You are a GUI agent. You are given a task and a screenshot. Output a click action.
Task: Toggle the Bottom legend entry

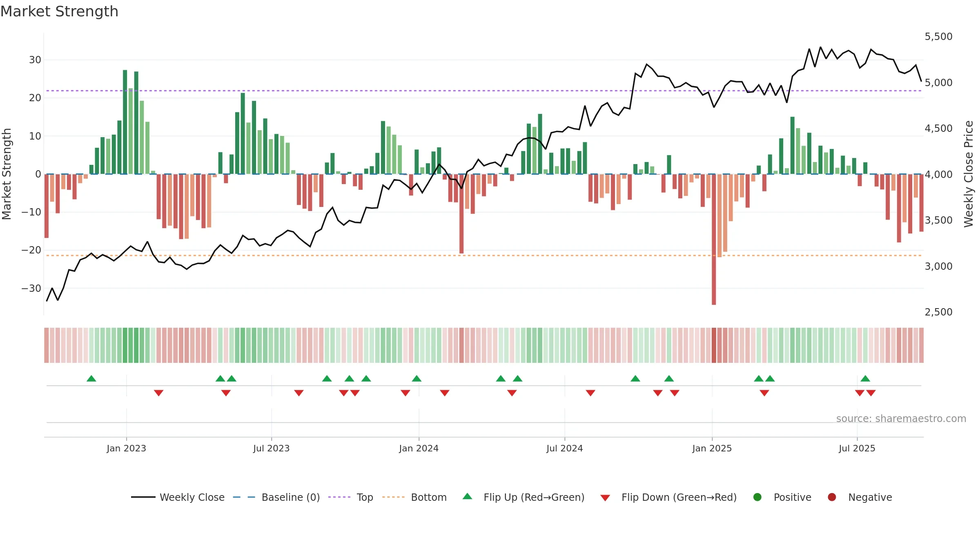(x=414, y=497)
